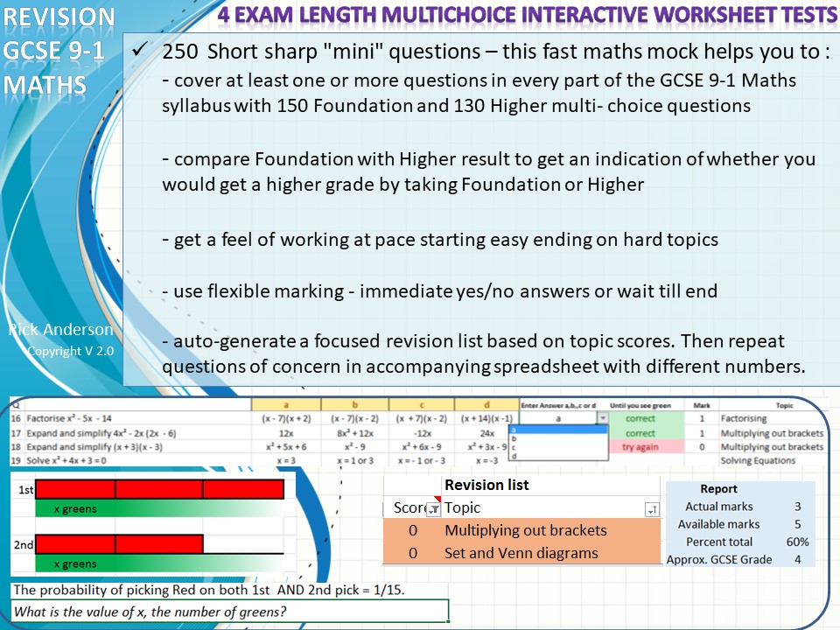This screenshot has height=630, width=840.
Task: Open the Score filter button in Revision list
Action: 433,508
